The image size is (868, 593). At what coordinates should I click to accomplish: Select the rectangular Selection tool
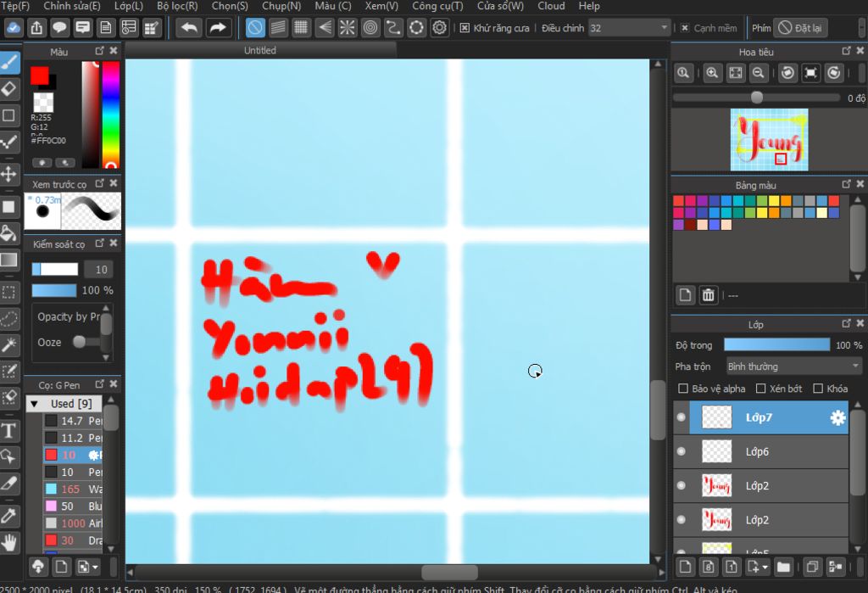(x=9, y=292)
